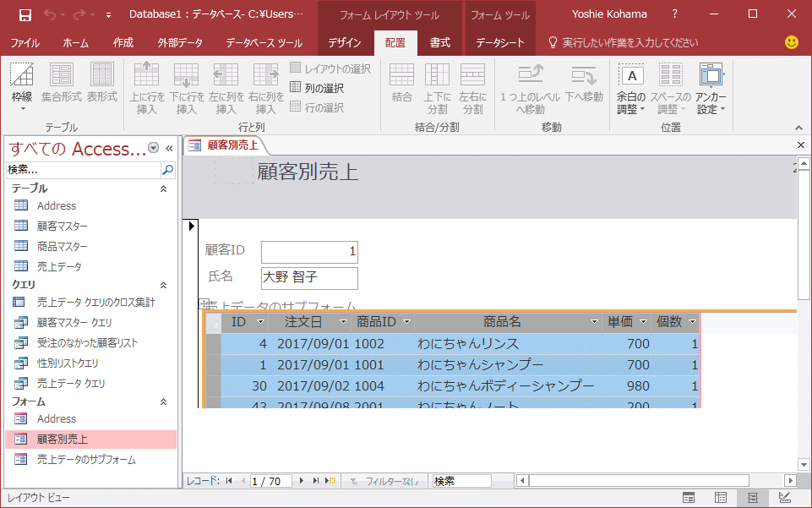Viewport: 812px width, 508px height.
Task: Click the navigation search magnifier icon
Action: pyautogui.click(x=168, y=170)
